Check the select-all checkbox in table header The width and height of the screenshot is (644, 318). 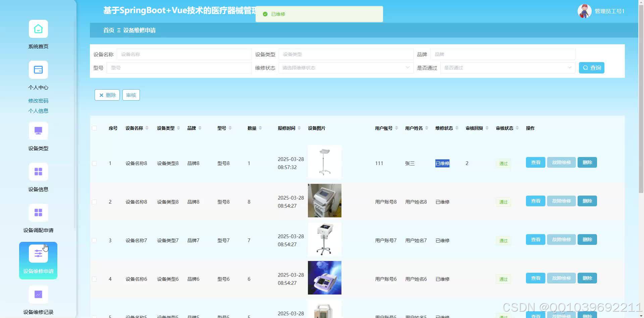(x=94, y=128)
